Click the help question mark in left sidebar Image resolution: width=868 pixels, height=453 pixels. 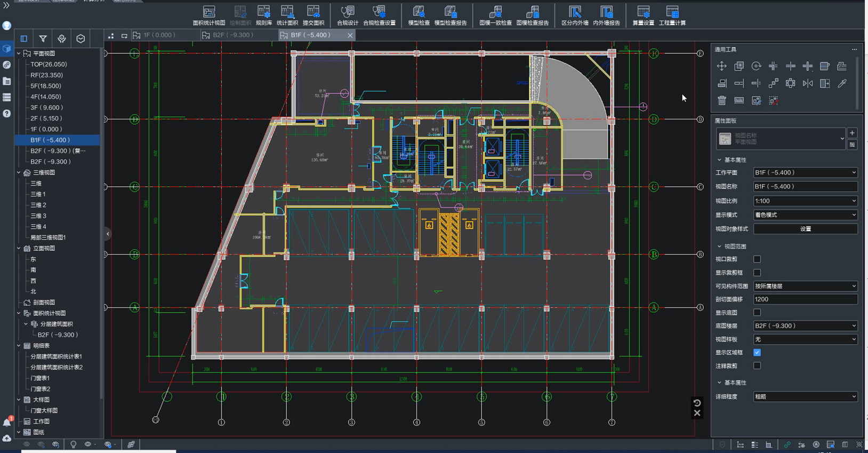(x=6, y=114)
